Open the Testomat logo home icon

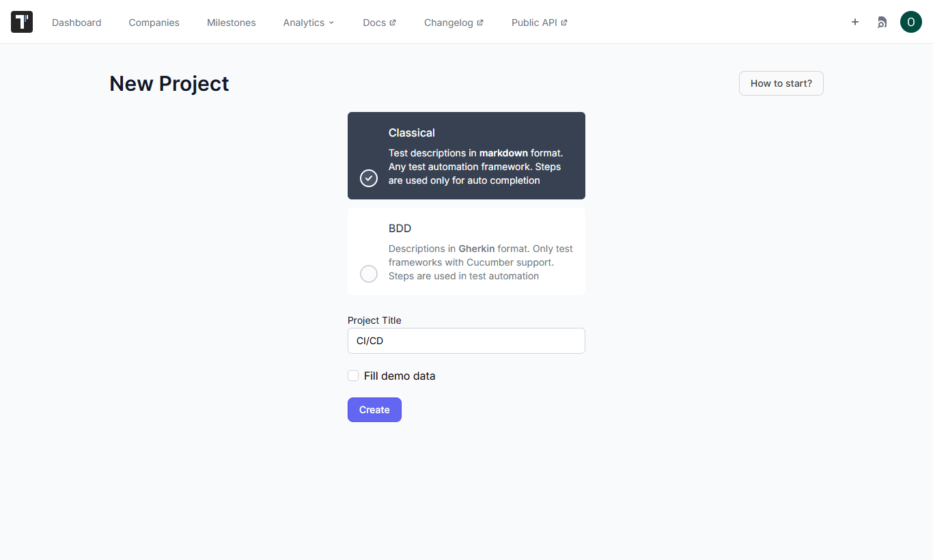(22, 22)
